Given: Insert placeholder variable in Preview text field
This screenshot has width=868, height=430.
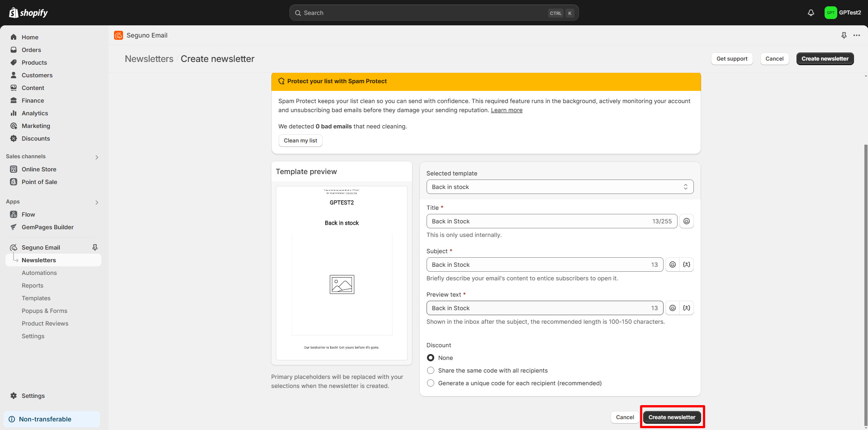Looking at the screenshot, I should [686, 308].
